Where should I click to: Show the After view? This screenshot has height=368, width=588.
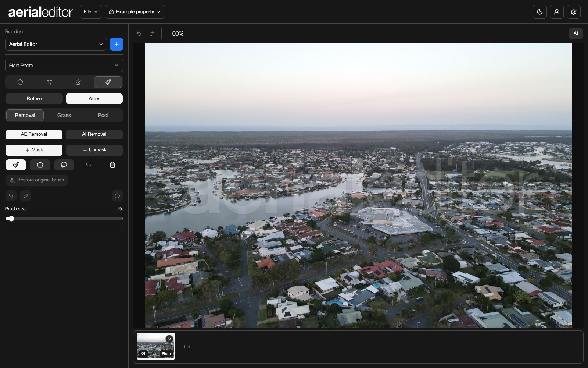pos(94,99)
